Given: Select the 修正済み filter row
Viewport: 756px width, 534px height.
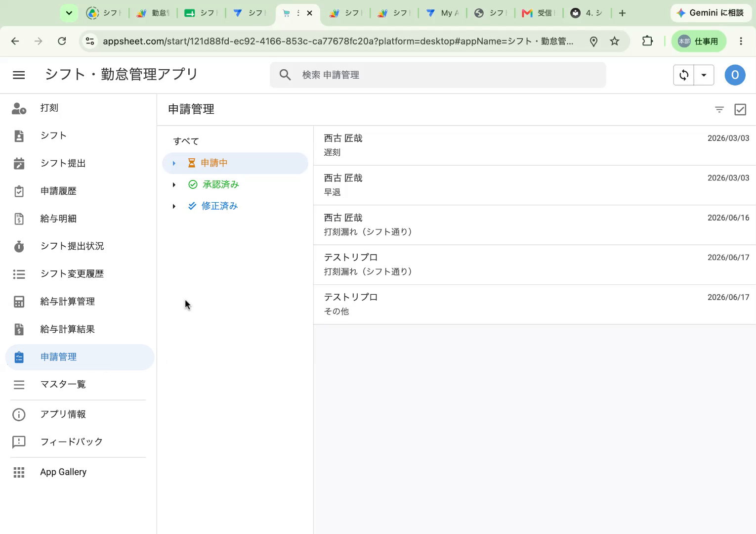Looking at the screenshot, I should tap(235, 206).
